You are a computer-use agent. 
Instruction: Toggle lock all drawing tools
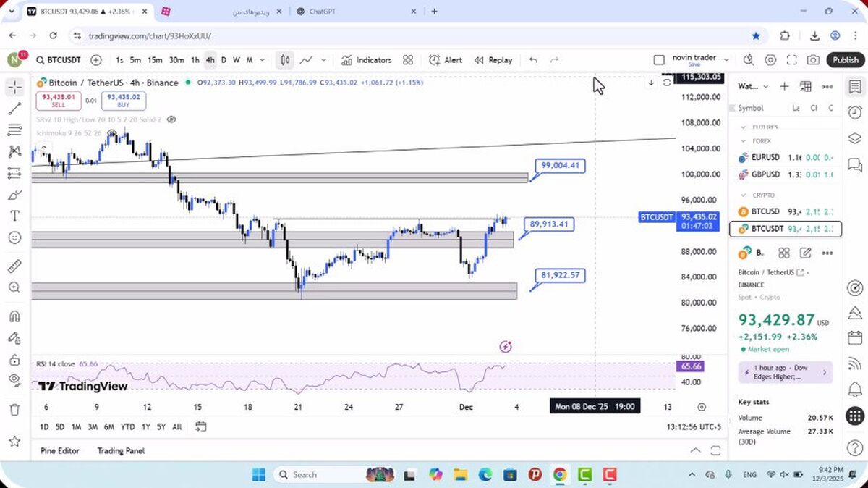14,359
